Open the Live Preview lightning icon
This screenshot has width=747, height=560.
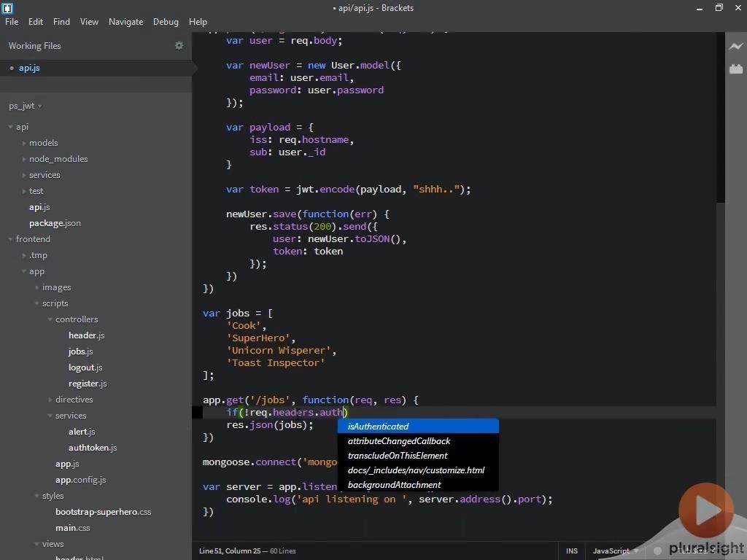coord(735,46)
